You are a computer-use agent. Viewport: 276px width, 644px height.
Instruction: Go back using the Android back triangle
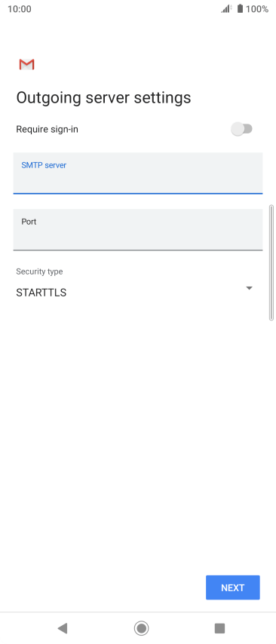[63, 627]
